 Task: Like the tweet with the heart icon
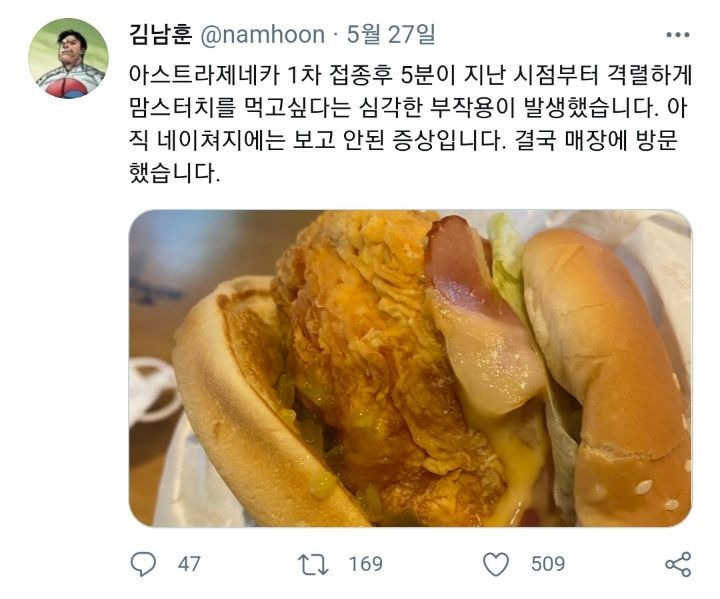tap(496, 564)
